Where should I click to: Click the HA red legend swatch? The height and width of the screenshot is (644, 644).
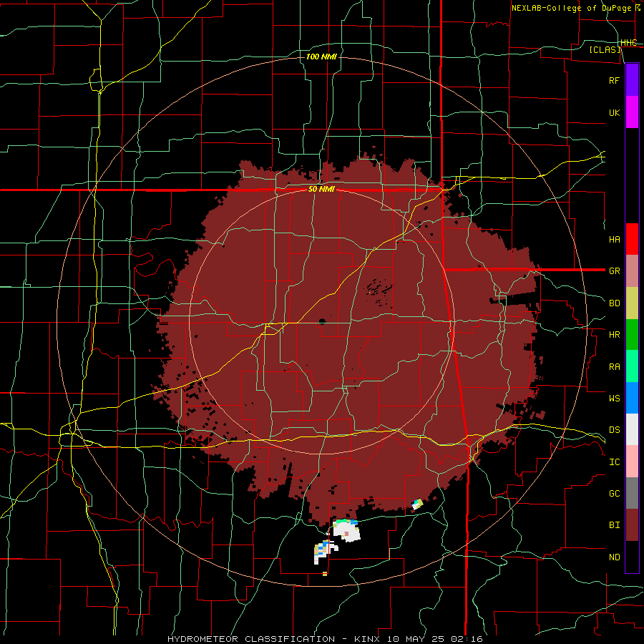pos(632,239)
